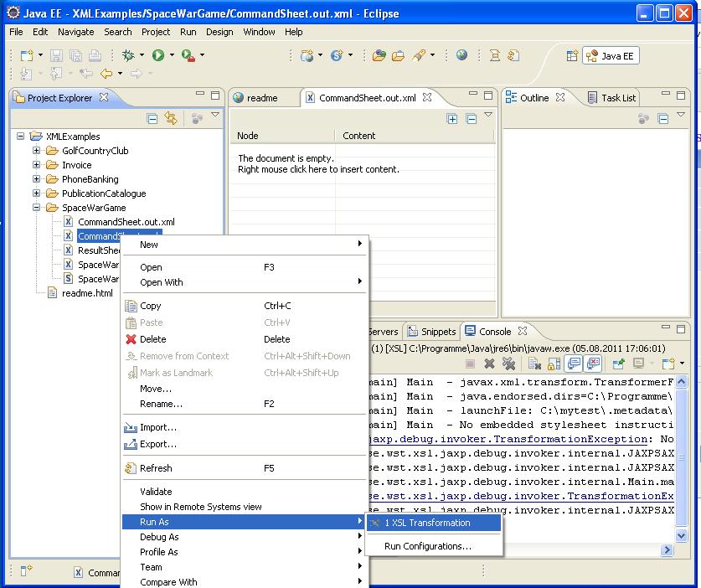Collapse all in Project Explorer toolbar
The width and height of the screenshot is (701, 588).
click(152, 119)
